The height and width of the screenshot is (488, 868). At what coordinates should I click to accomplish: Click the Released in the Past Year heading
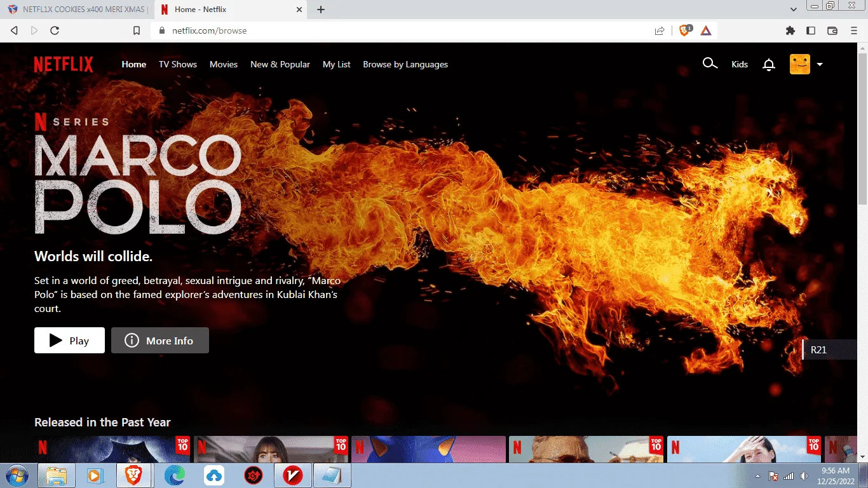pos(102,422)
